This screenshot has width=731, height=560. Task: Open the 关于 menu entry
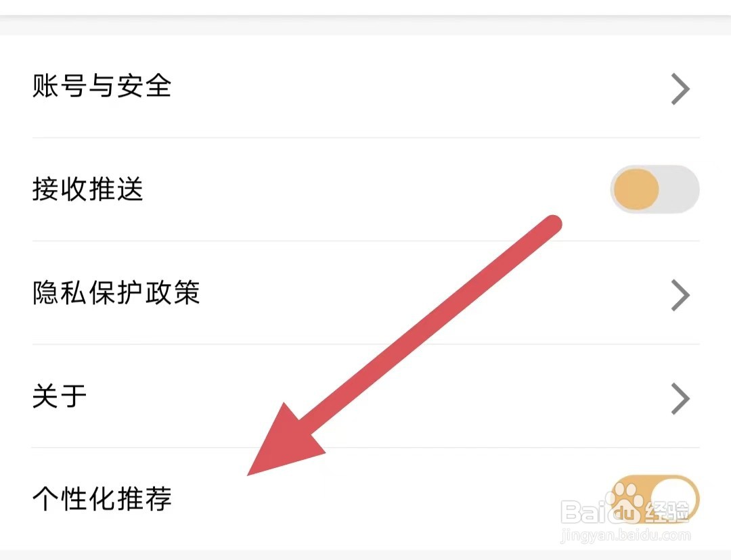(x=365, y=396)
